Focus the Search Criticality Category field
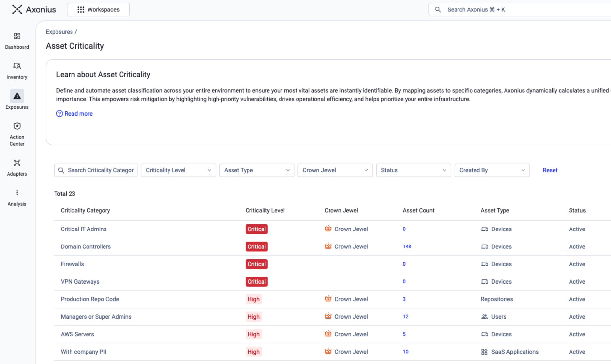The image size is (611, 364). (96, 170)
